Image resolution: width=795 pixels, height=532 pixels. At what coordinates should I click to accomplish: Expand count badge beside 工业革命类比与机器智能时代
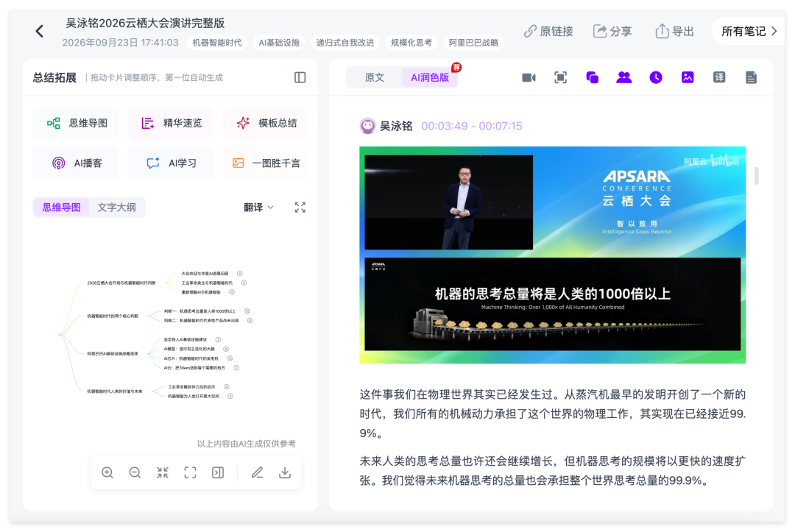point(244,283)
